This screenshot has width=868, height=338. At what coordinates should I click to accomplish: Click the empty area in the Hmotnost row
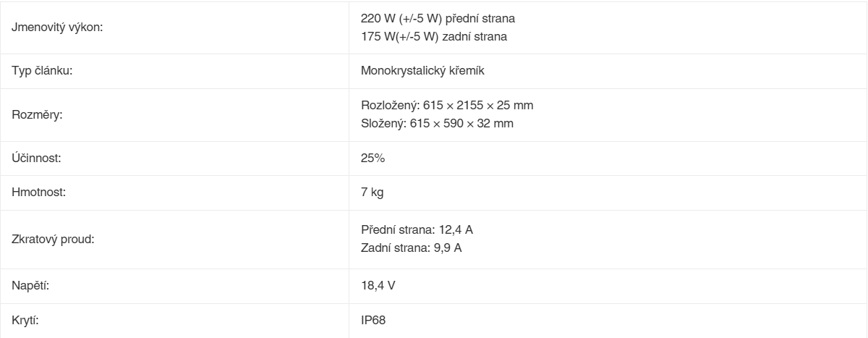coord(622,193)
